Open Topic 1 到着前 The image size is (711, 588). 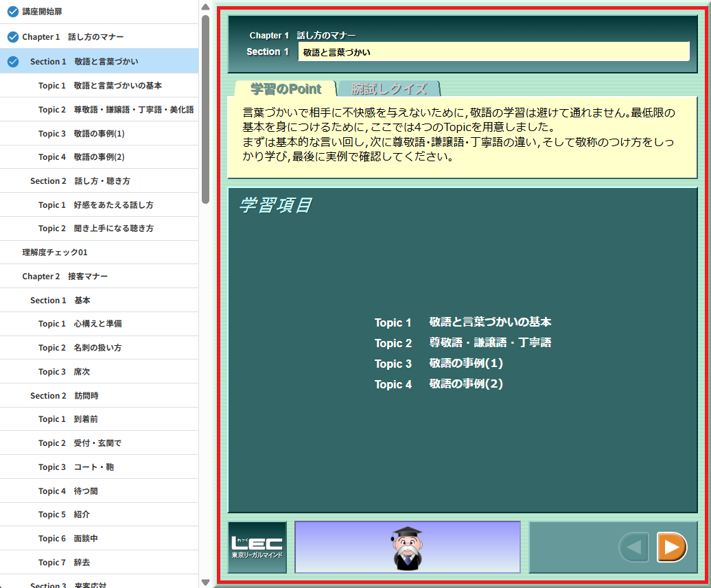(100, 419)
